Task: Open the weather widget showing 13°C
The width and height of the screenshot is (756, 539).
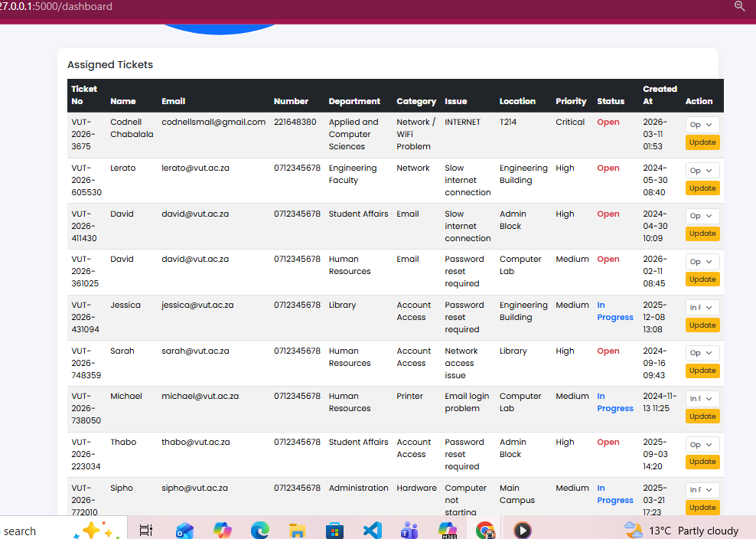Action: tap(681, 531)
